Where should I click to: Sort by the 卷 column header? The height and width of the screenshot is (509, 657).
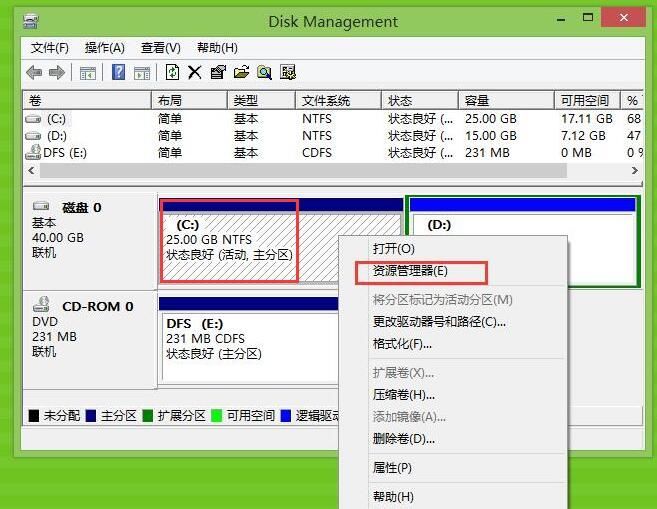[x=87, y=101]
